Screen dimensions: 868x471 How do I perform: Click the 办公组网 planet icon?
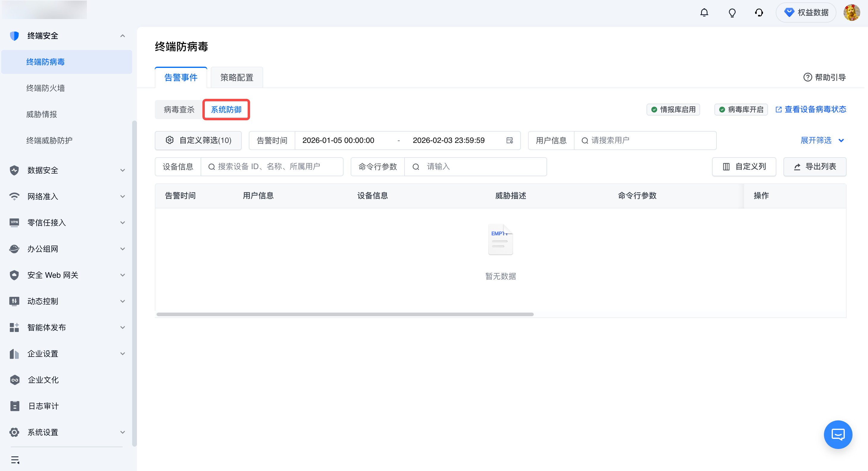(14, 249)
